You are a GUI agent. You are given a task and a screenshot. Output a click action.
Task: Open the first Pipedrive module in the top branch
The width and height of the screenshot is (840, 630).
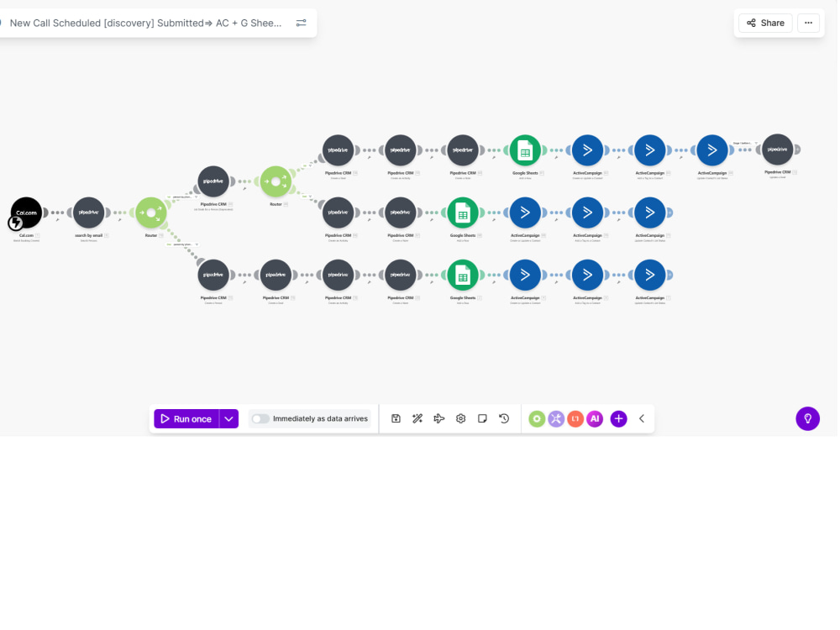tap(338, 150)
